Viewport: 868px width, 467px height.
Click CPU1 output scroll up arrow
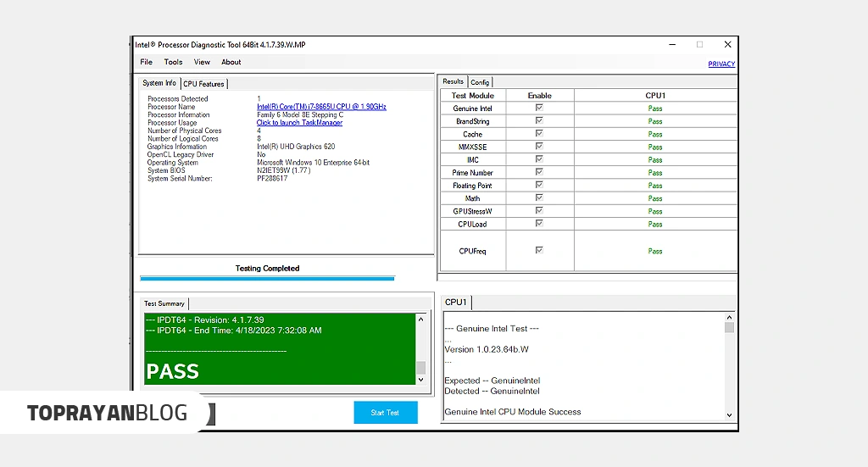coord(729,318)
